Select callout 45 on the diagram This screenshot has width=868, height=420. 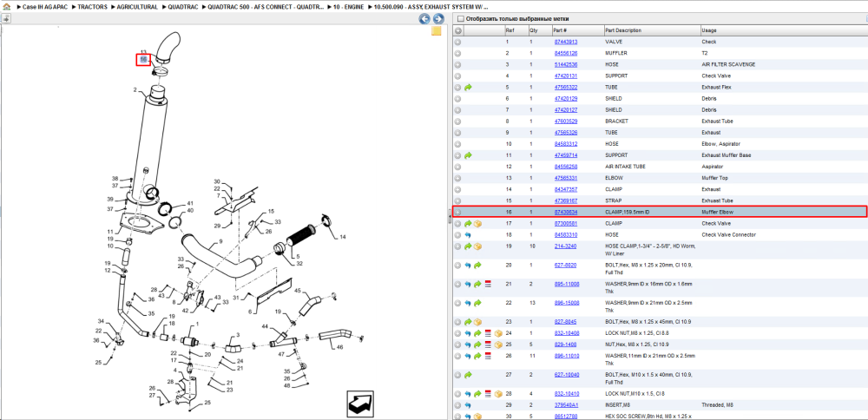(x=297, y=291)
